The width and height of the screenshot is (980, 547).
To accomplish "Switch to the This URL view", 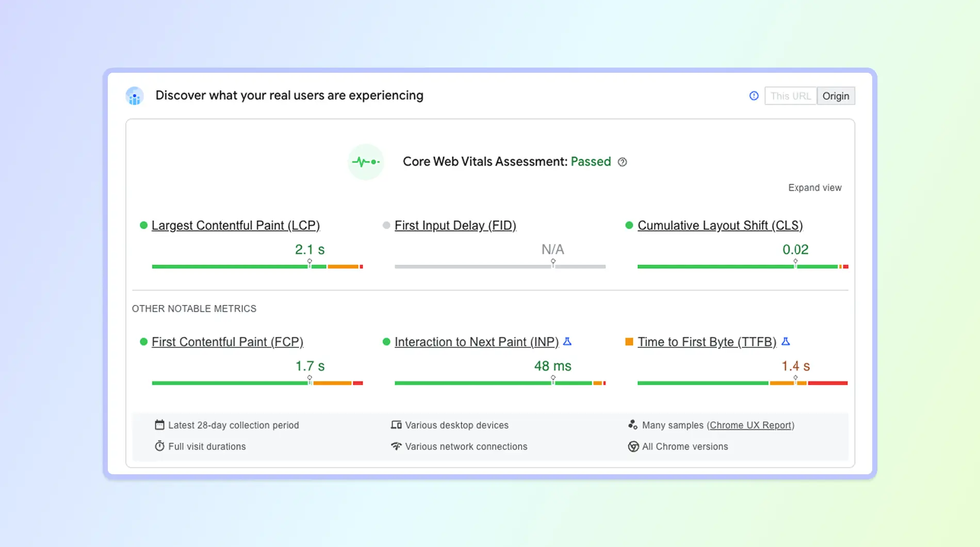I will 790,96.
